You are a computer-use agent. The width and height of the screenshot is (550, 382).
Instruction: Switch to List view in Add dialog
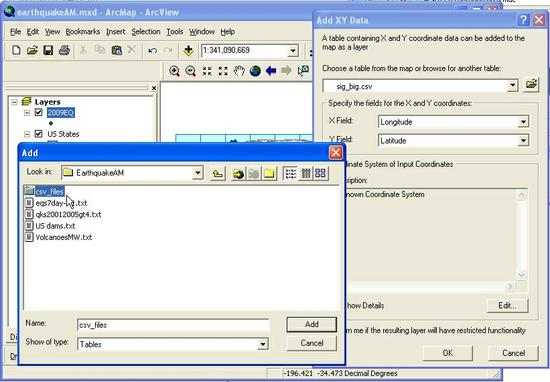pos(290,173)
